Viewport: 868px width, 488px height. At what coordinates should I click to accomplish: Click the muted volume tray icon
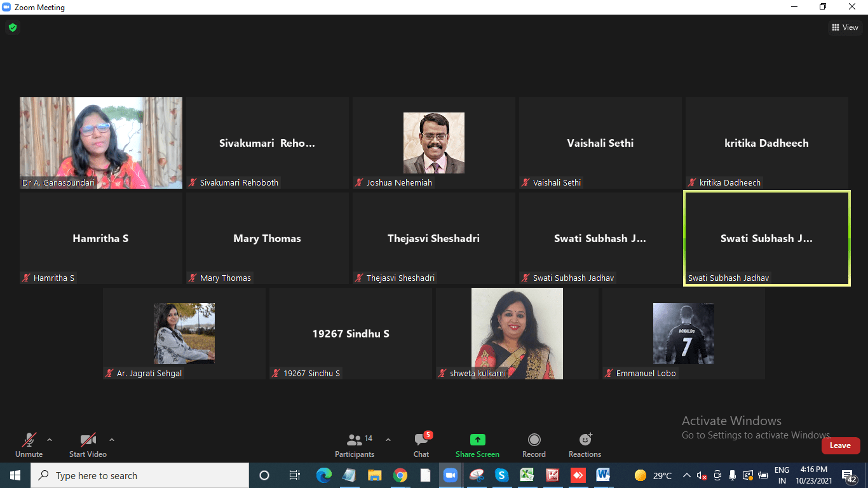coord(702,475)
